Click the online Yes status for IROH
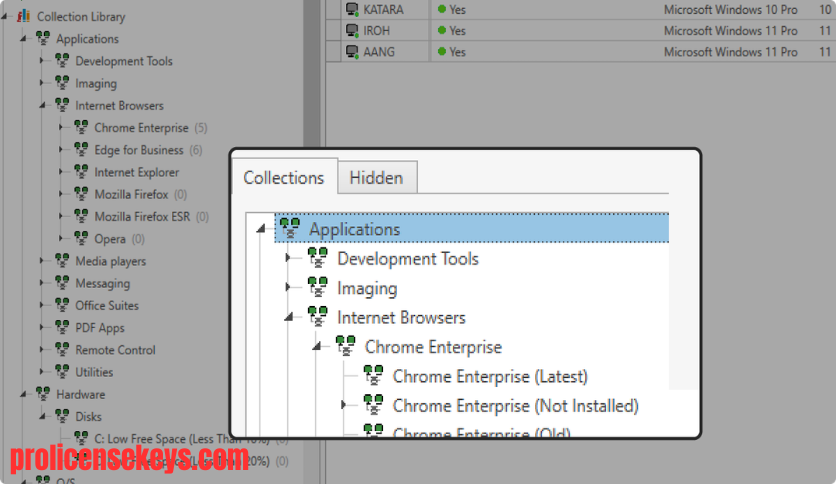836x484 pixels. tap(452, 31)
